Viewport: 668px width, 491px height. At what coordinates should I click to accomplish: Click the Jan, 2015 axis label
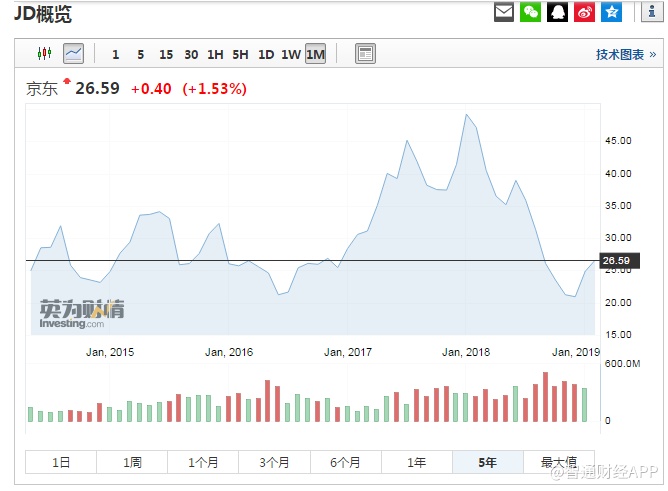[110, 352]
